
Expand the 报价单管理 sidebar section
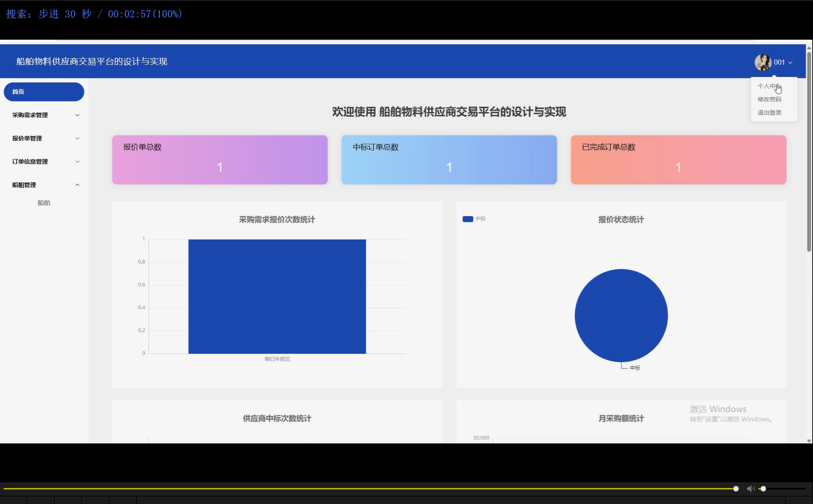coord(44,138)
